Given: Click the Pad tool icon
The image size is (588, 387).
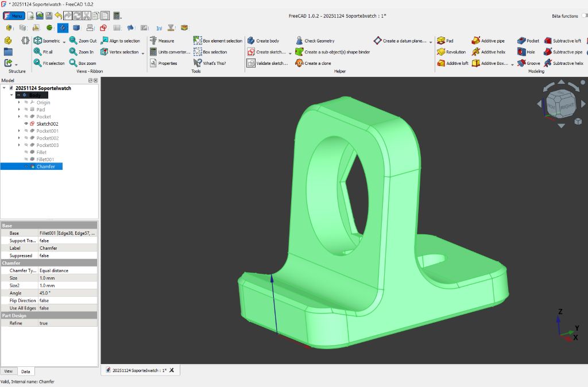Looking at the screenshot, I should (441, 41).
